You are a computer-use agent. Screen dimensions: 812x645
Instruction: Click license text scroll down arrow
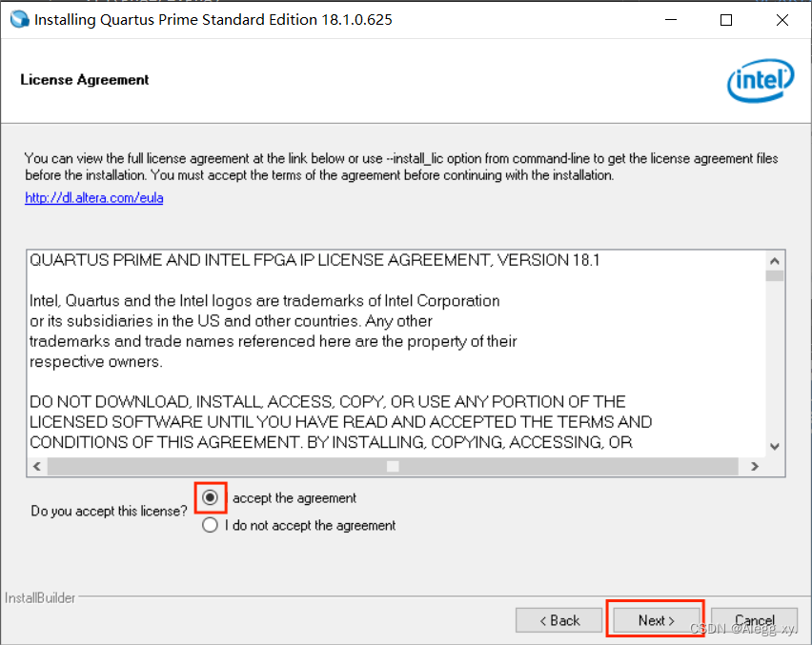click(x=775, y=446)
